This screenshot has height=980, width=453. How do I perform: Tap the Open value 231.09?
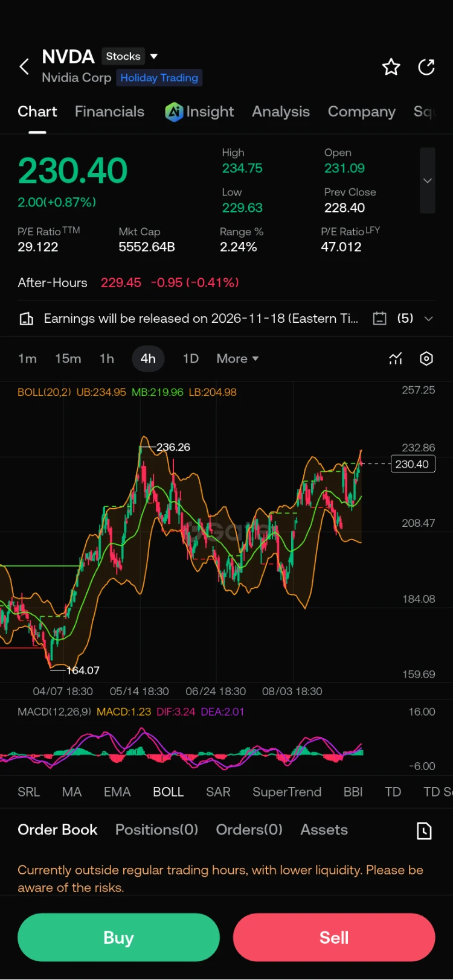344,168
